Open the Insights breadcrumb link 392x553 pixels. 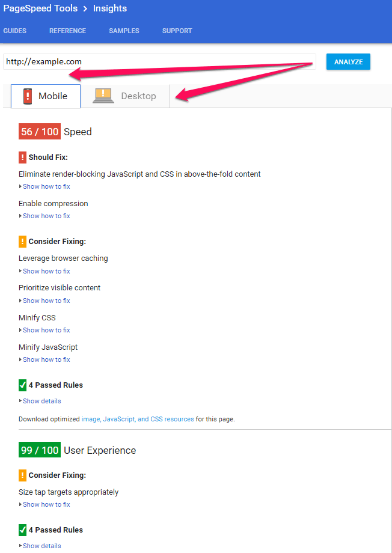pos(110,8)
